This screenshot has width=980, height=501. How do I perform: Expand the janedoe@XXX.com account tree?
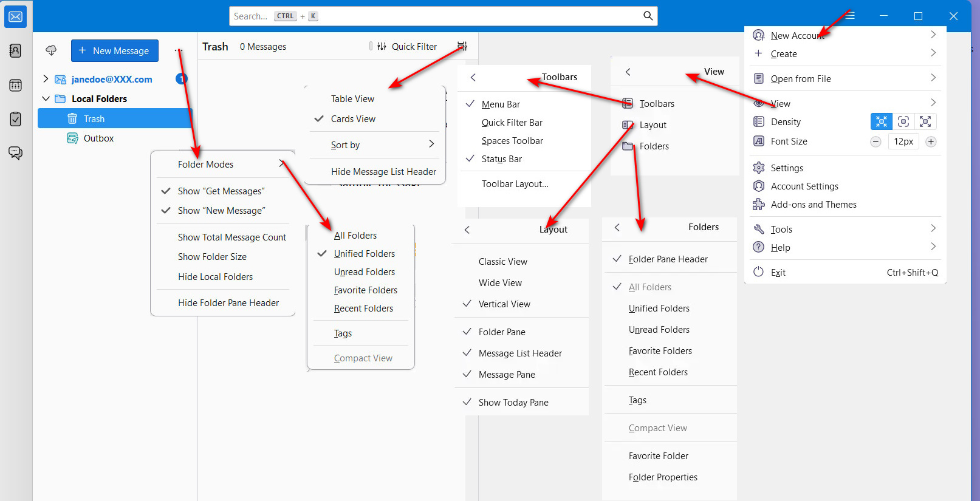click(x=46, y=79)
